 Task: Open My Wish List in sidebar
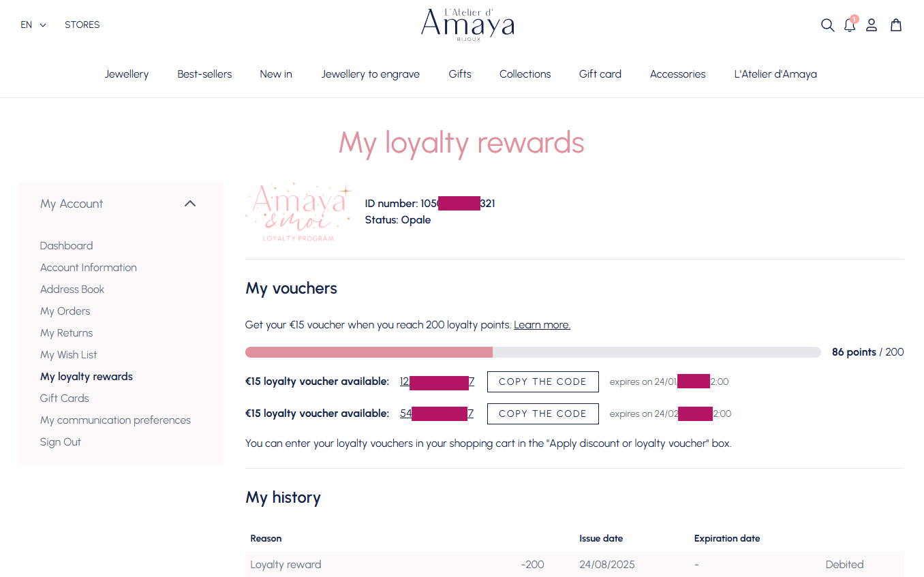69,355
